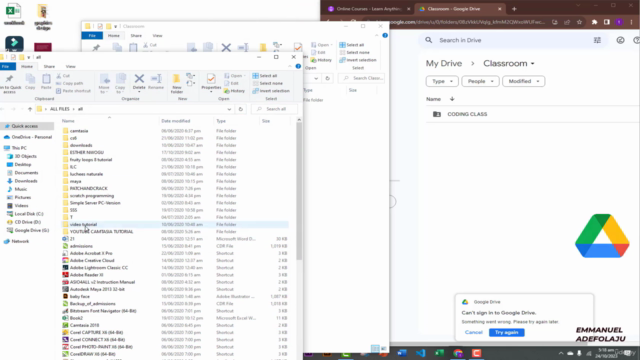The width and height of the screenshot is (640, 360).
Task: Open the People filter dropdown in Drive
Action: click(480, 81)
